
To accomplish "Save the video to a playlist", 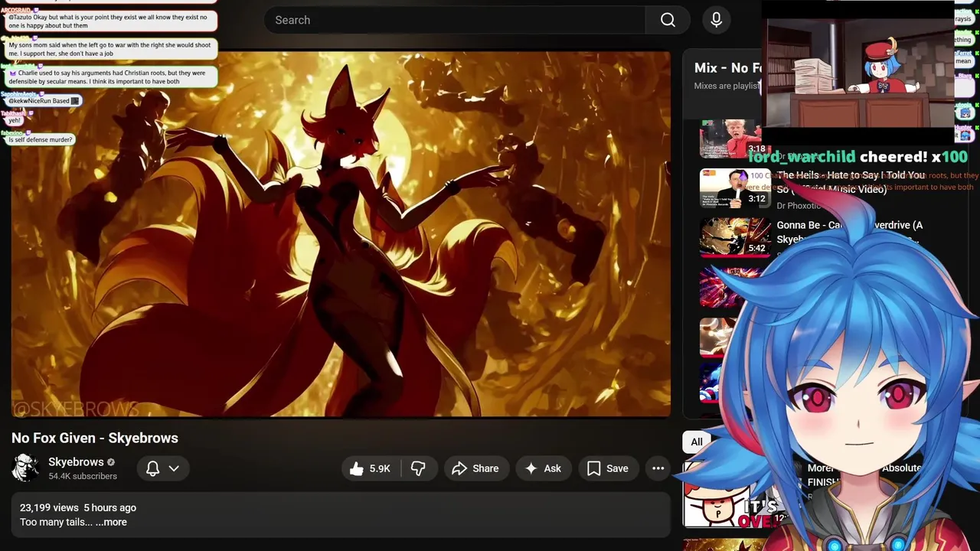I will (x=608, y=468).
